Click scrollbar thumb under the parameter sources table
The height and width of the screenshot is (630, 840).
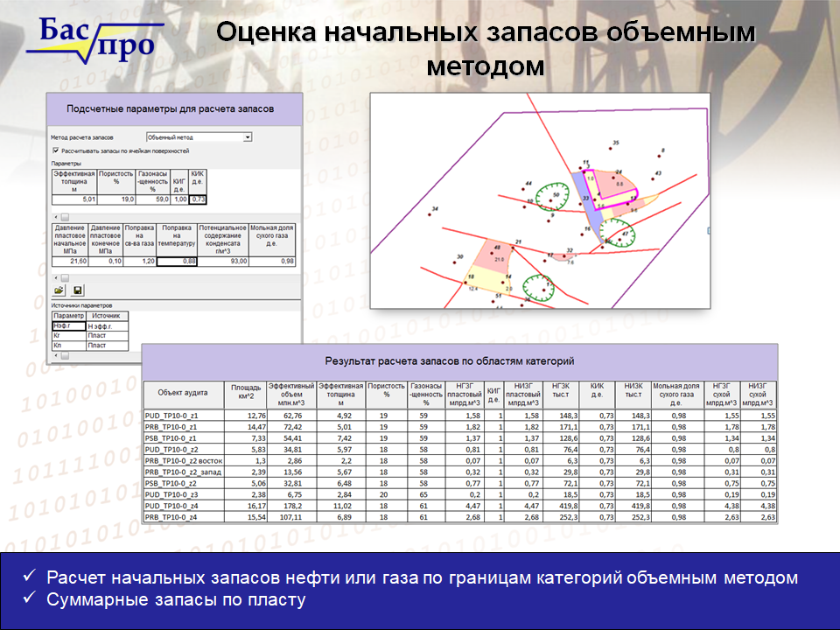pos(65,356)
